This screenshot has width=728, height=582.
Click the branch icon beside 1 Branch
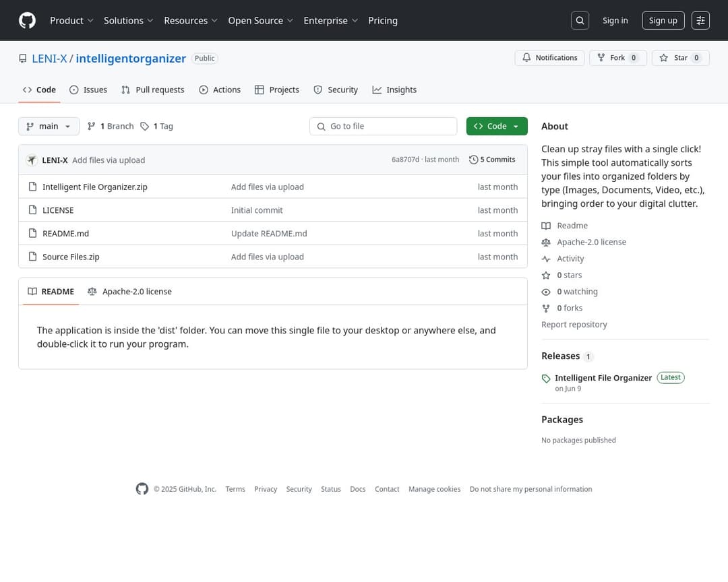(x=92, y=126)
